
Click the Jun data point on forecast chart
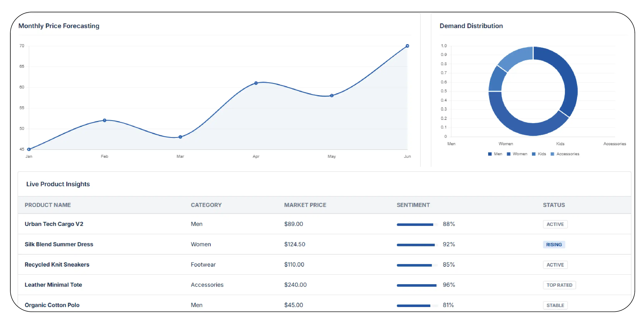pyautogui.click(x=407, y=46)
